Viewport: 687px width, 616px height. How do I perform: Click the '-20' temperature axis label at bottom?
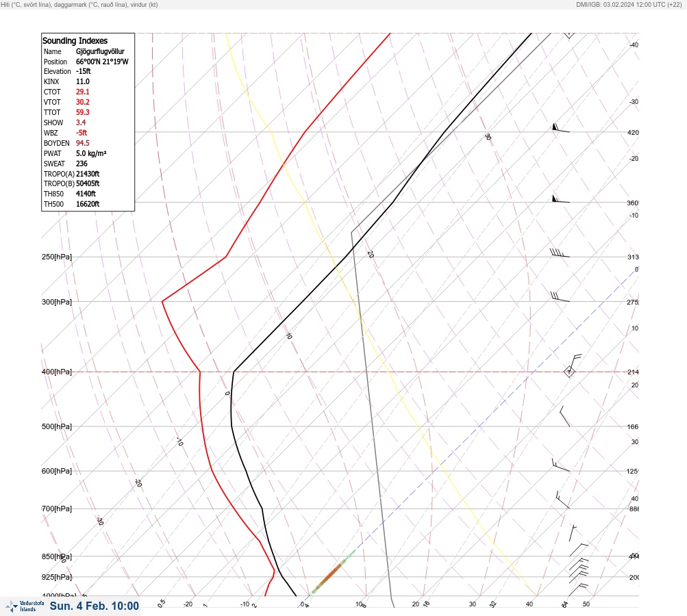(x=188, y=604)
